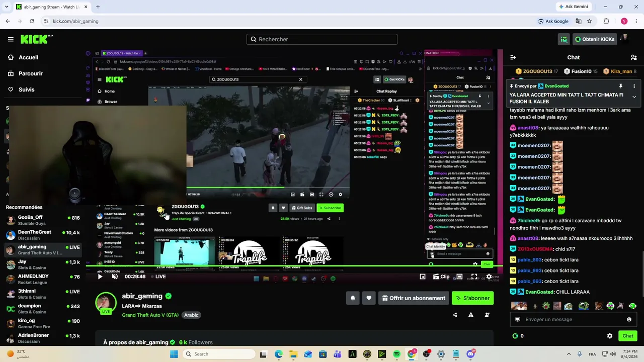This screenshot has width=644, height=362.
Task: Unmute the stream volume
Action: click(115, 277)
